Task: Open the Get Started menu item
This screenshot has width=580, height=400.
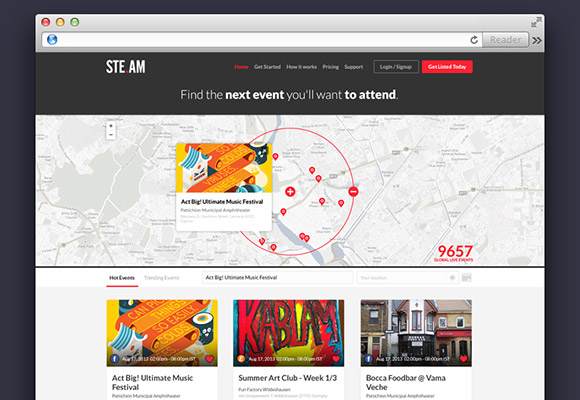Action: tap(267, 67)
